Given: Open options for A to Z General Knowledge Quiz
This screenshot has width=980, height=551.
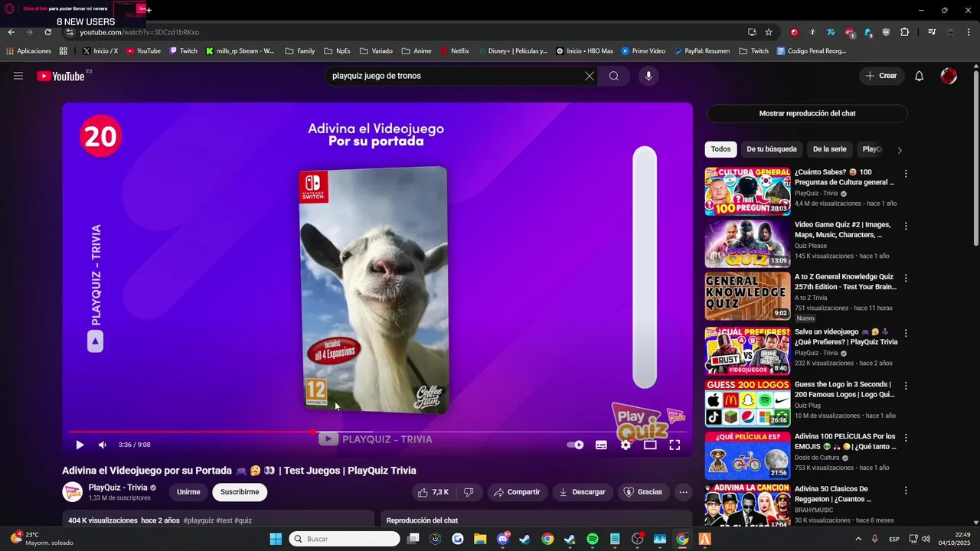Looking at the screenshot, I should pyautogui.click(x=906, y=279).
